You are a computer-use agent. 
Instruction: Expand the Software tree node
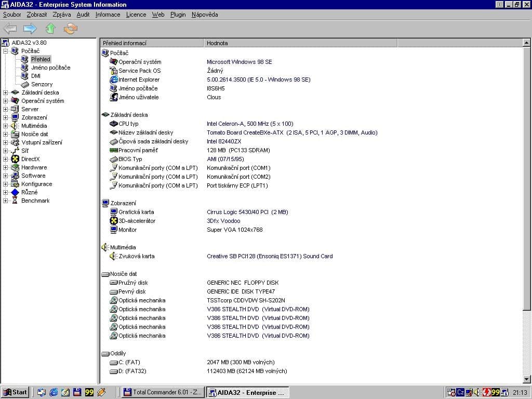[x=5, y=176]
